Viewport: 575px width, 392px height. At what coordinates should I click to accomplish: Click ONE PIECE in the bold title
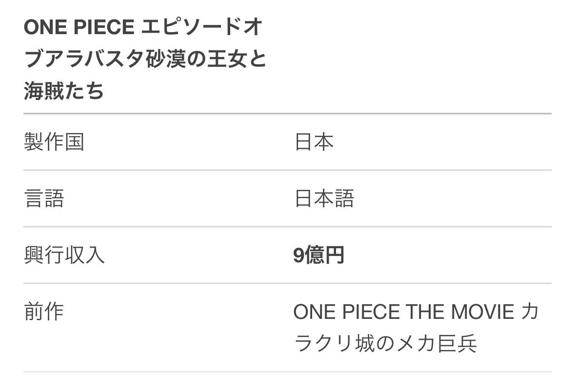[x=79, y=28]
